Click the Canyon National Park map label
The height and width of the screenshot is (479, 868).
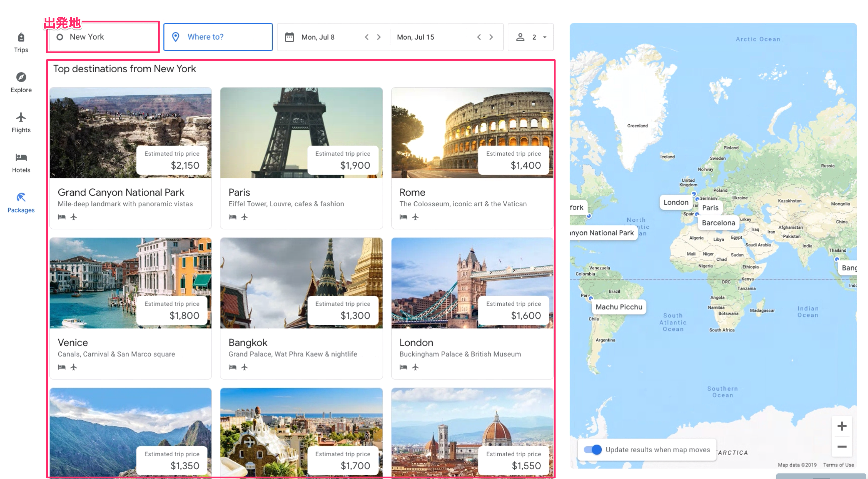603,233
